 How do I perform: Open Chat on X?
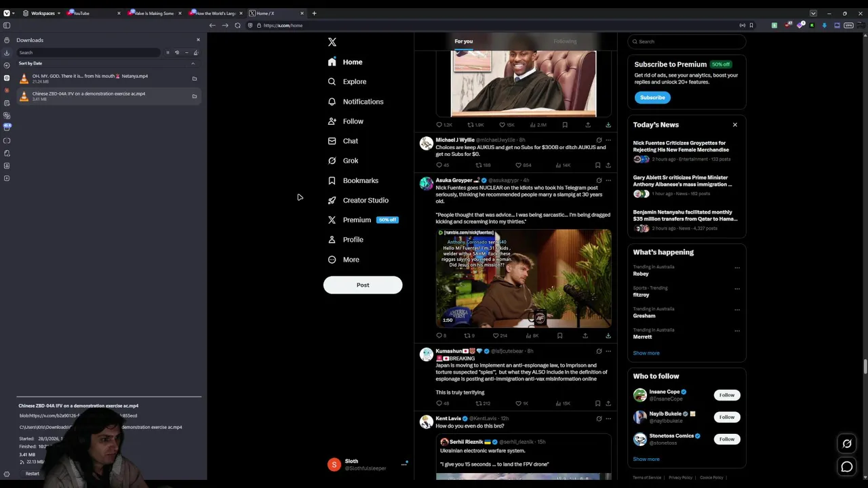coord(343,141)
